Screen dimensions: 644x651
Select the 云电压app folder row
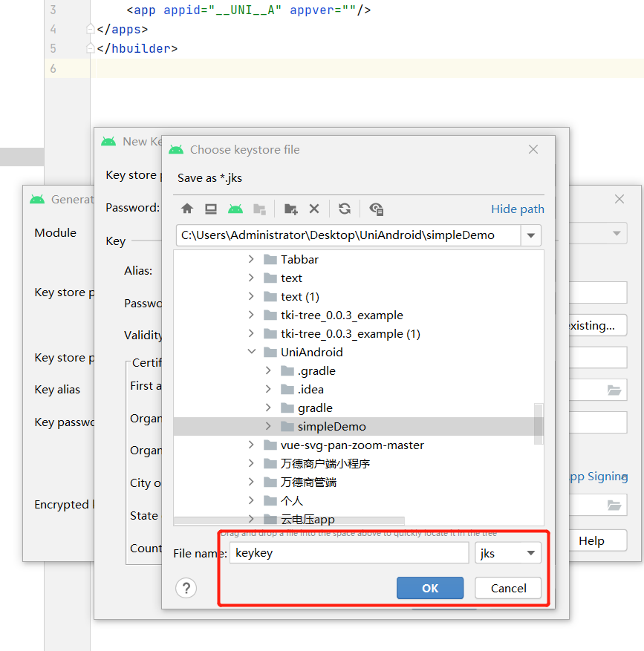pyautogui.click(x=358, y=519)
